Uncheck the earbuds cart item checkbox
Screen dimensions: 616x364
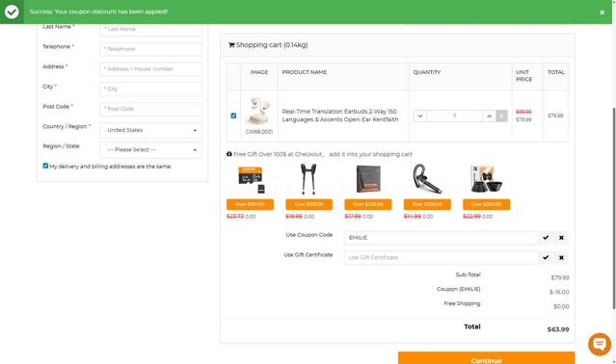point(233,116)
